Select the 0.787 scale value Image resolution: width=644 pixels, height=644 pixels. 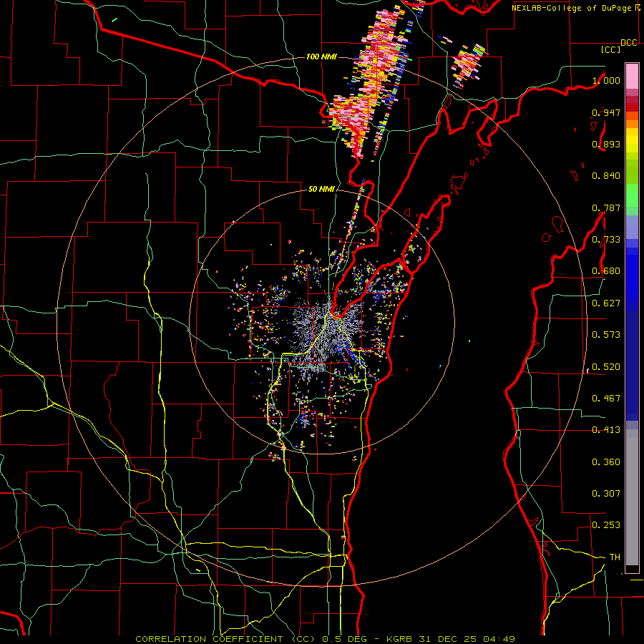point(606,208)
